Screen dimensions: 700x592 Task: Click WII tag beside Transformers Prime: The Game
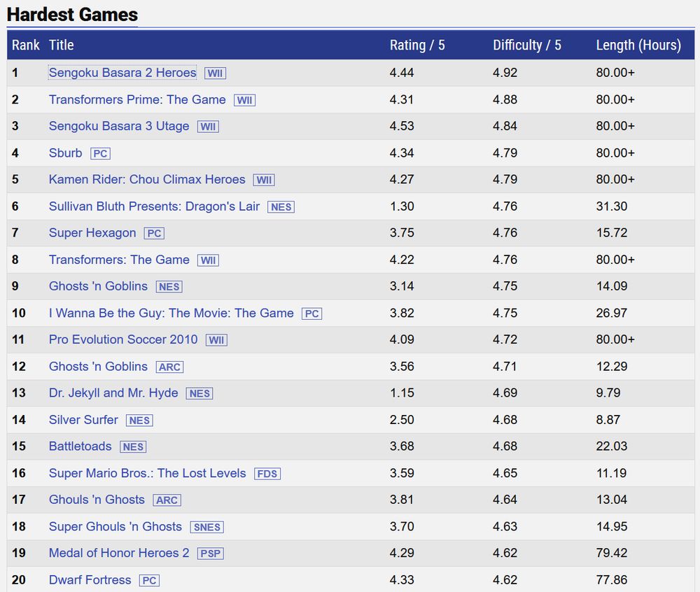pos(244,100)
